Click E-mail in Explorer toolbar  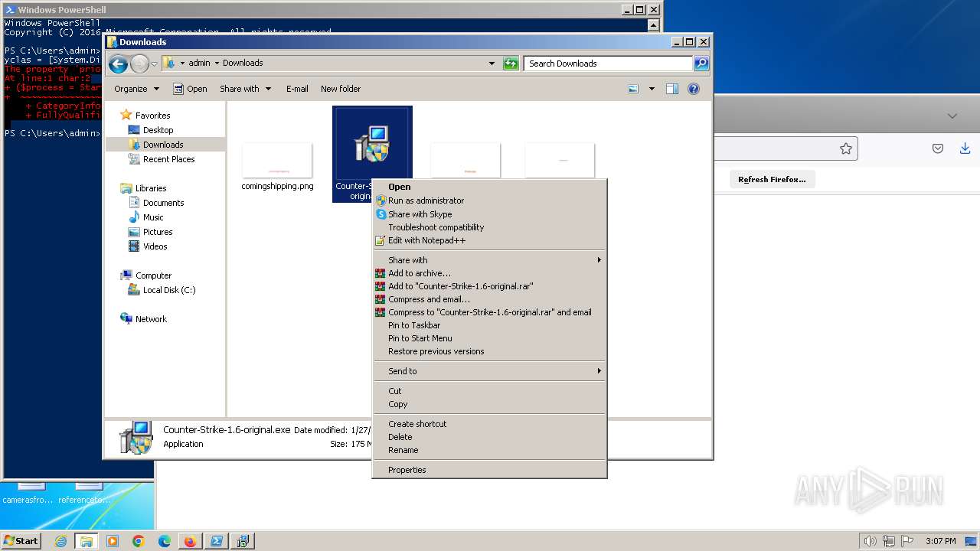point(297,89)
